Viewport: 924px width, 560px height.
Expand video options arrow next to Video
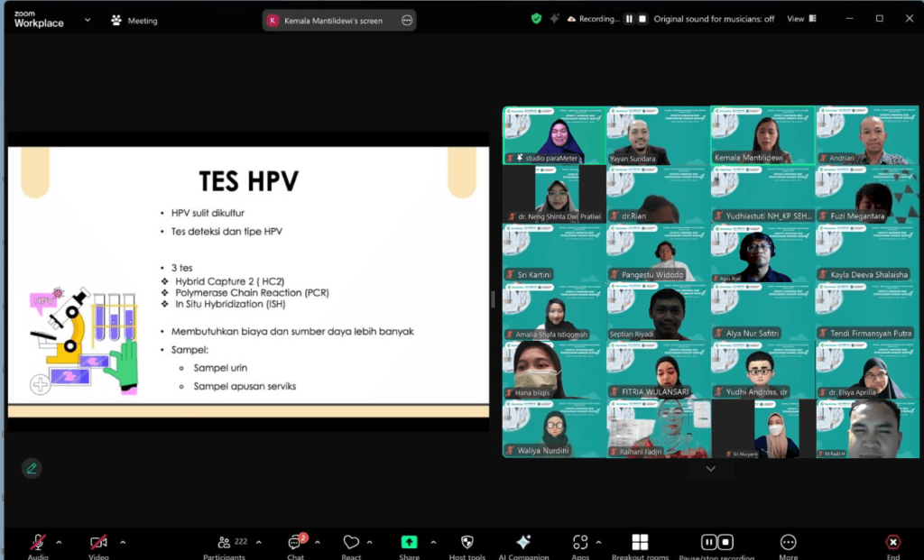[123, 542]
